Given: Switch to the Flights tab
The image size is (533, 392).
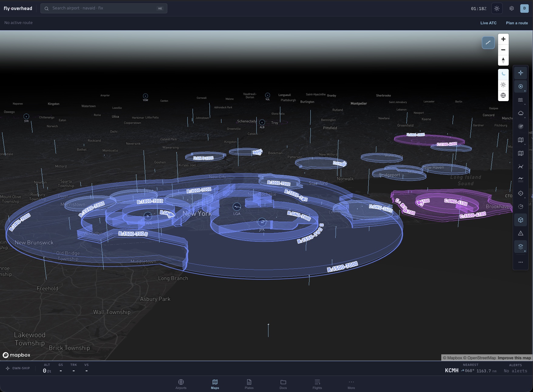Looking at the screenshot, I should 317,384.
